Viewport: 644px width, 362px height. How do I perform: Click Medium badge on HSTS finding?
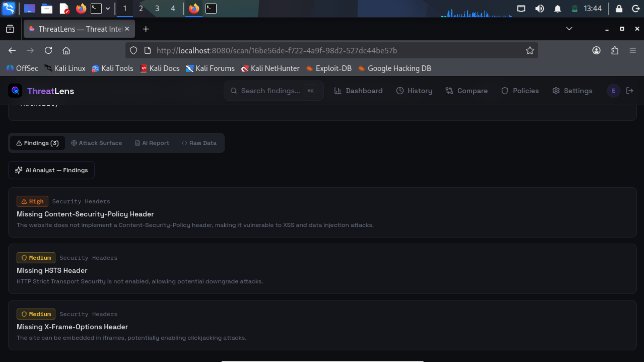36,258
